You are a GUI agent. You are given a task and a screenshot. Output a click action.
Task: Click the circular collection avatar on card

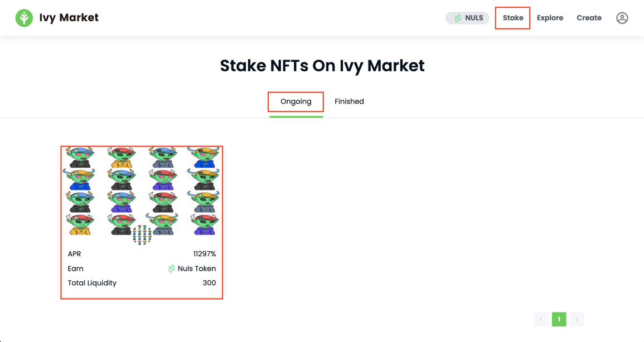coord(142,235)
